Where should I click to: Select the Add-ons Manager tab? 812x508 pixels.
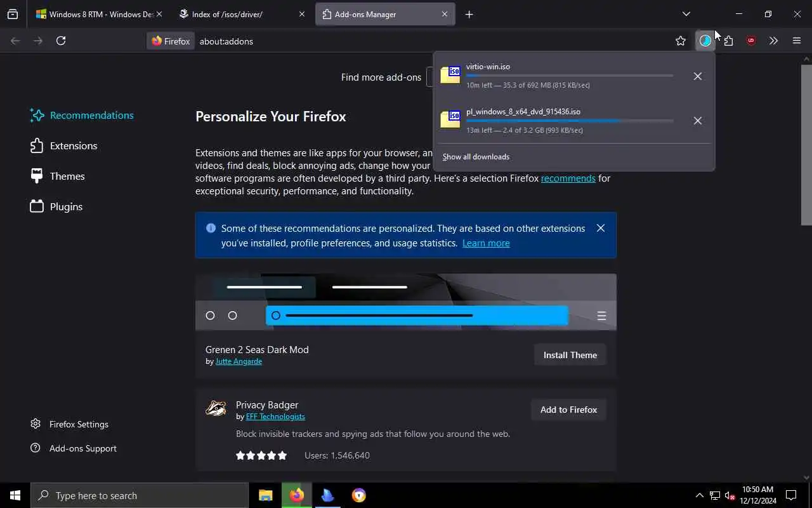[x=385, y=14]
